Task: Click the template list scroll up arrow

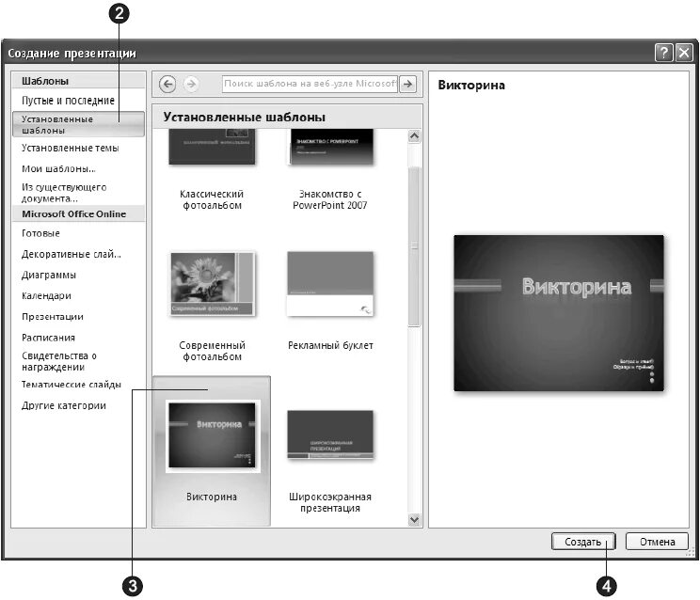Action: (x=414, y=135)
